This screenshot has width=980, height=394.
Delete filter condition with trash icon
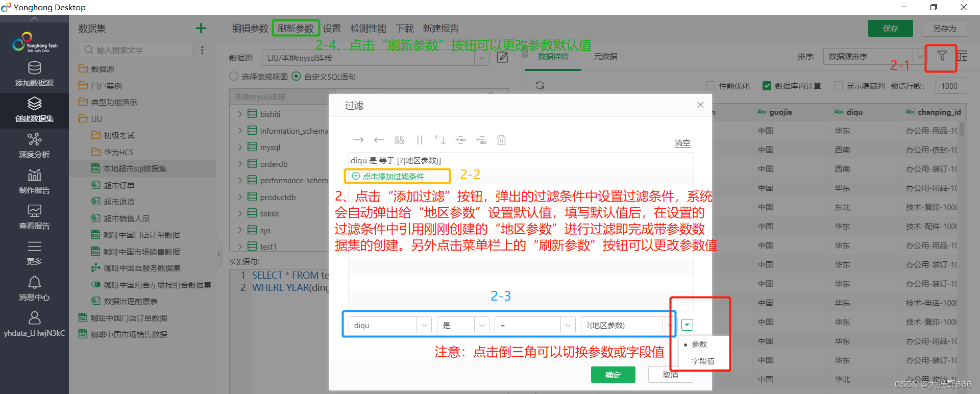pos(501,140)
